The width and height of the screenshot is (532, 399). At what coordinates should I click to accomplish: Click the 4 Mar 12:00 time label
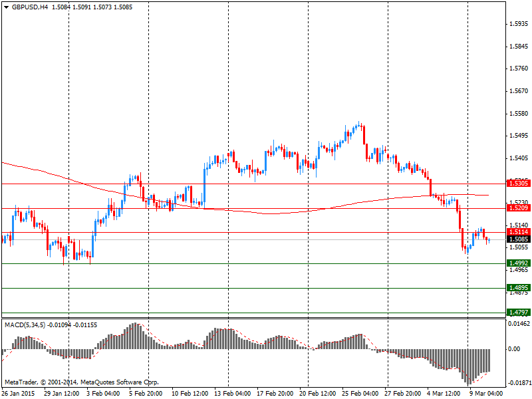point(444,394)
